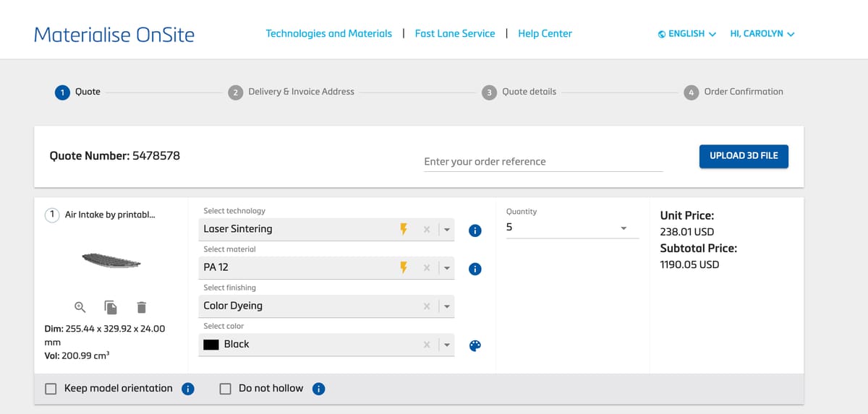Clear the PA 12 material selection
868x414 pixels.
click(427, 268)
